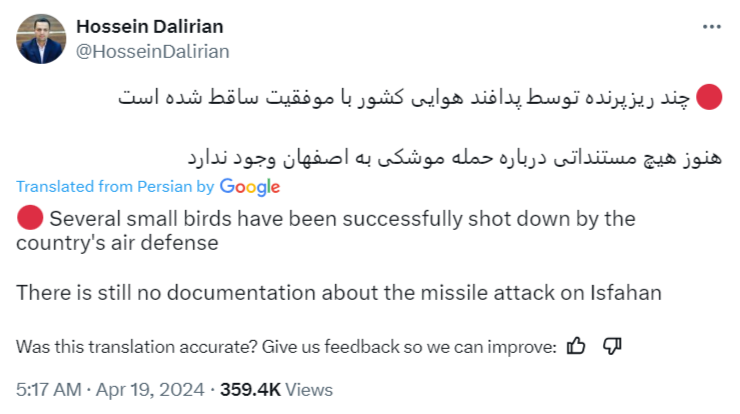Click the red circle emoji before Persian text

pyautogui.click(x=708, y=98)
